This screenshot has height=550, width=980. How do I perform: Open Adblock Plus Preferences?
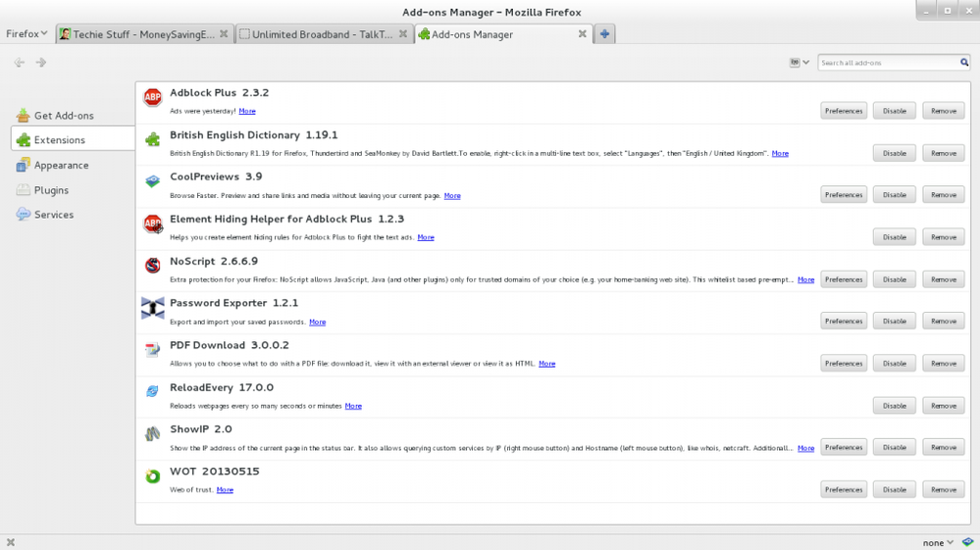843,111
